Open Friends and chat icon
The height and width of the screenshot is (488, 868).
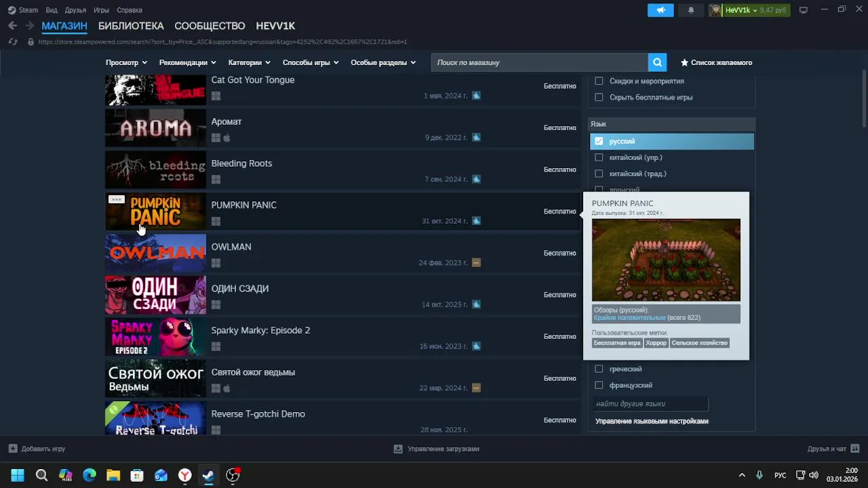[x=854, y=449]
